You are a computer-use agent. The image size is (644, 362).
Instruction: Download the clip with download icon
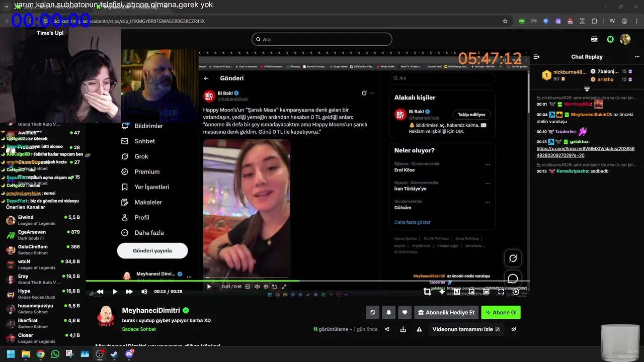click(403, 329)
